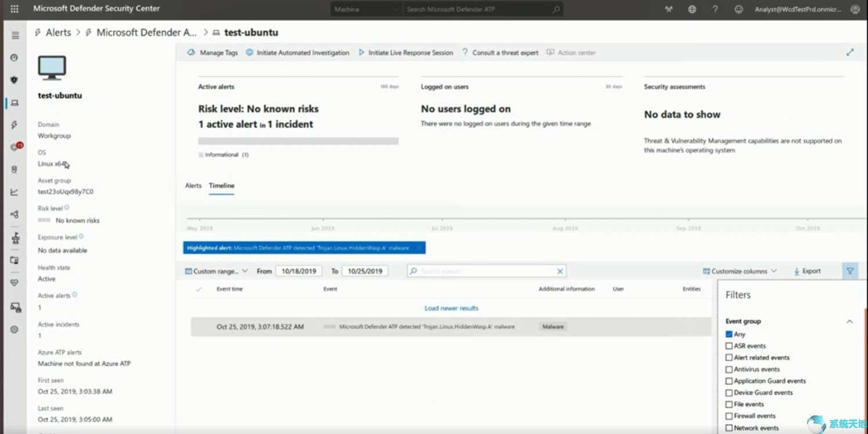The width and height of the screenshot is (868, 434).
Task: Open the Machines list laptop sidebar icon
Action: click(15, 103)
